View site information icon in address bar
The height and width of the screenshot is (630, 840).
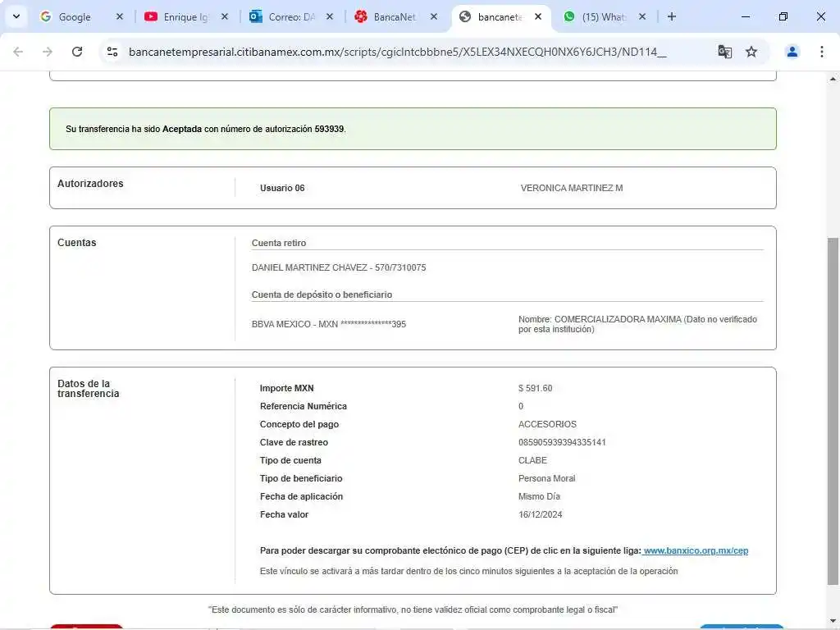coord(113,52)
